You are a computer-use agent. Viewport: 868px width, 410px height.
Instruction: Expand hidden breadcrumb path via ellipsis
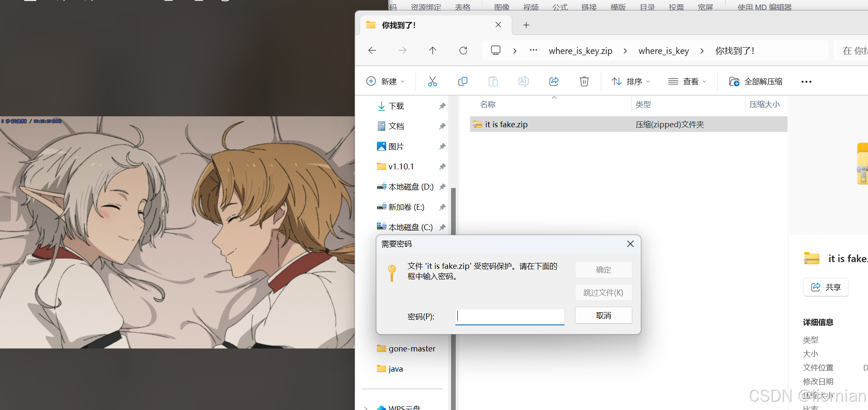coord(533,51)
